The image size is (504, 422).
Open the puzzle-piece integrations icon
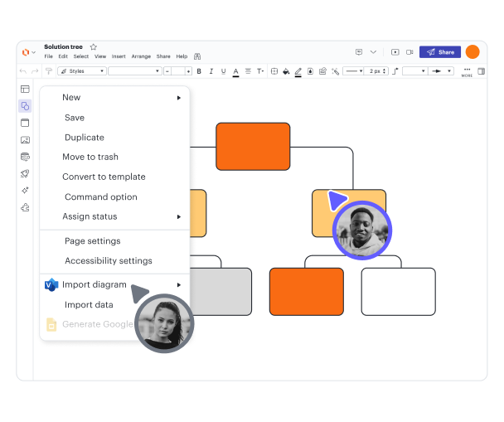click(25, 207)
